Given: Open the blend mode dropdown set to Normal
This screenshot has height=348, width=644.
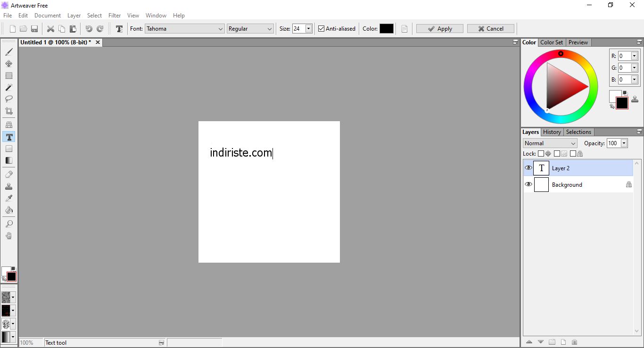Looking at the screenshot, I should tap(550, 143).
